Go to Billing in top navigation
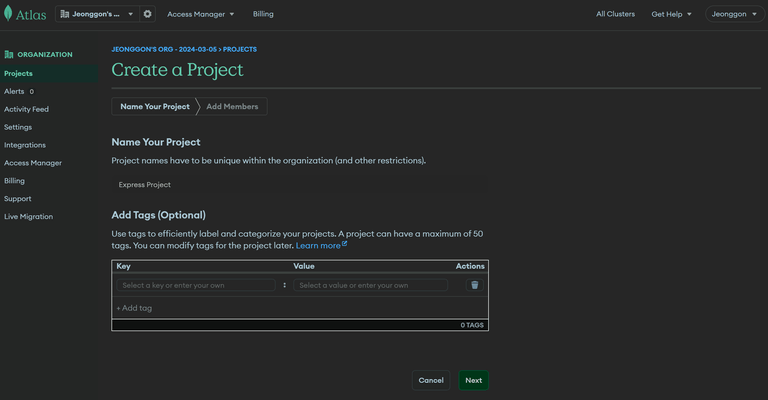768x400 pixels. pos(263,14)
